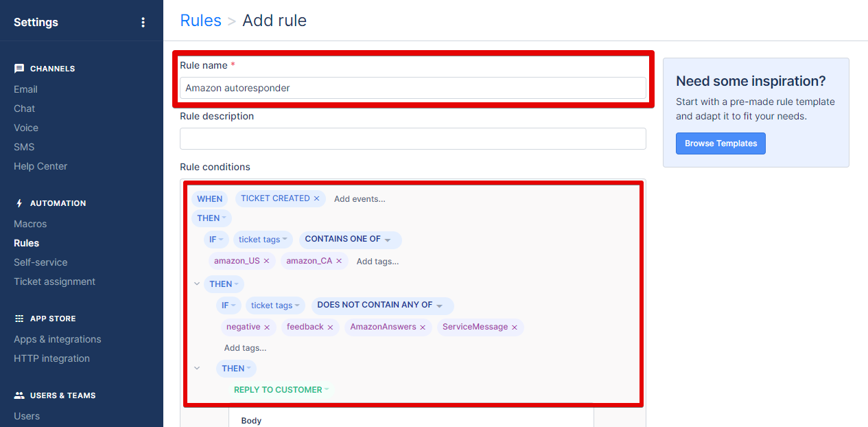Click the Rule name input field
Viewport: 868px width, 427px height.
point(412,88)
